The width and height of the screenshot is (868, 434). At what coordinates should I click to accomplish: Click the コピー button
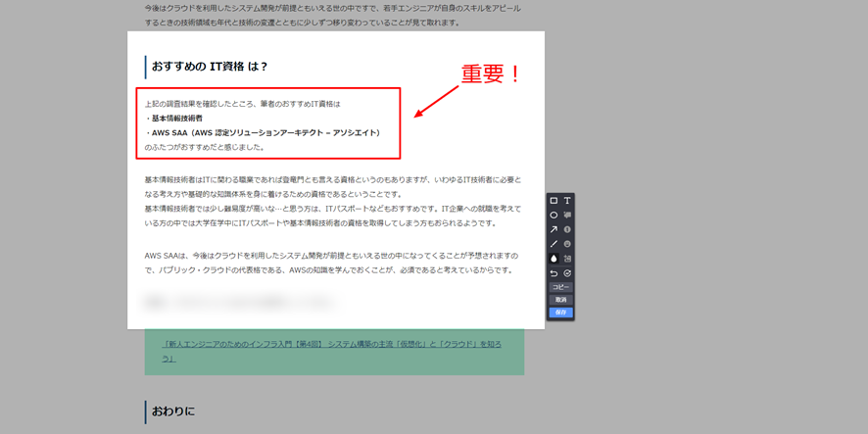560,287
